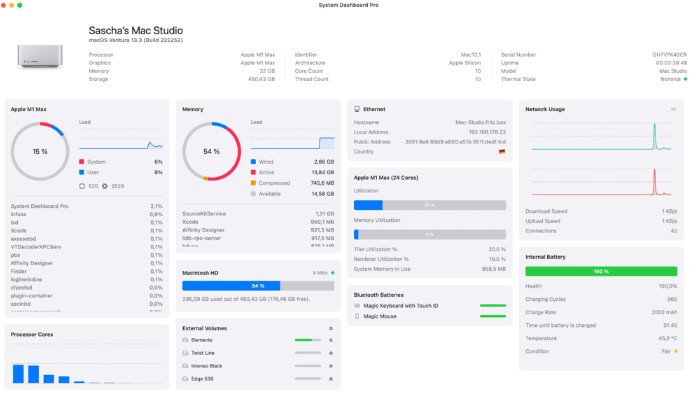Click the Mac Studio device image
The height and width of the screenshot is (404, 697).
(x=40, y=56)
